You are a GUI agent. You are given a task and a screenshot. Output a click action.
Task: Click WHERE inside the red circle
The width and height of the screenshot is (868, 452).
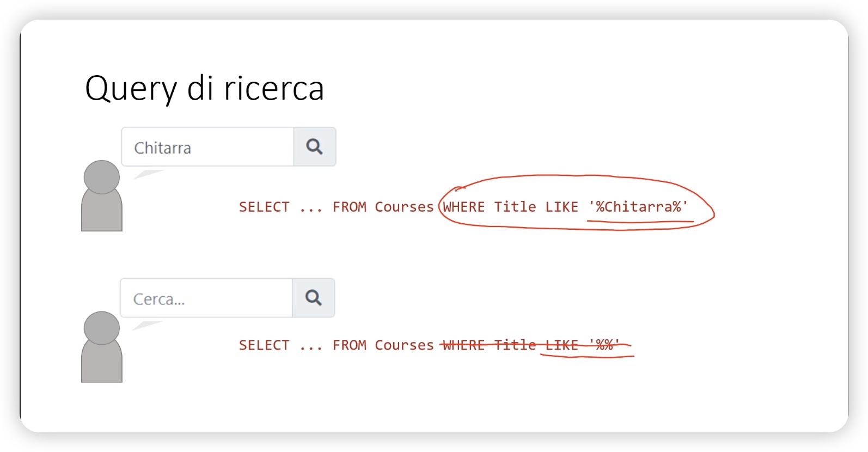coord(463,207)
